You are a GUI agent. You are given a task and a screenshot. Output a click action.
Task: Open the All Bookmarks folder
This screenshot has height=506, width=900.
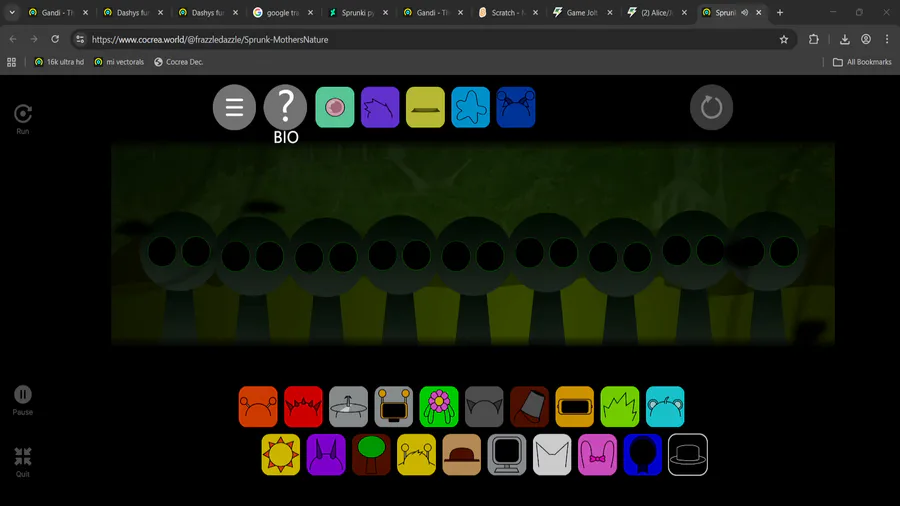pyautogui.click(x=862, y=62)
